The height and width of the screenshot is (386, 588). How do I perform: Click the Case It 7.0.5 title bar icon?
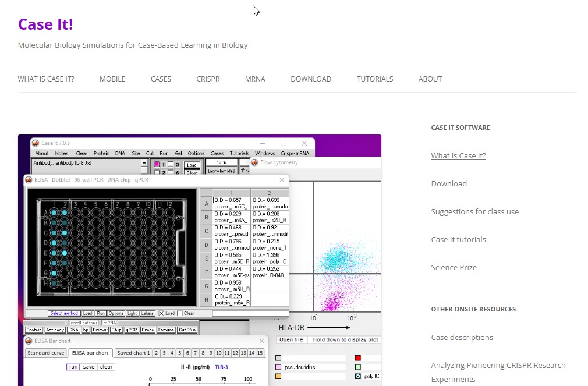35,143
